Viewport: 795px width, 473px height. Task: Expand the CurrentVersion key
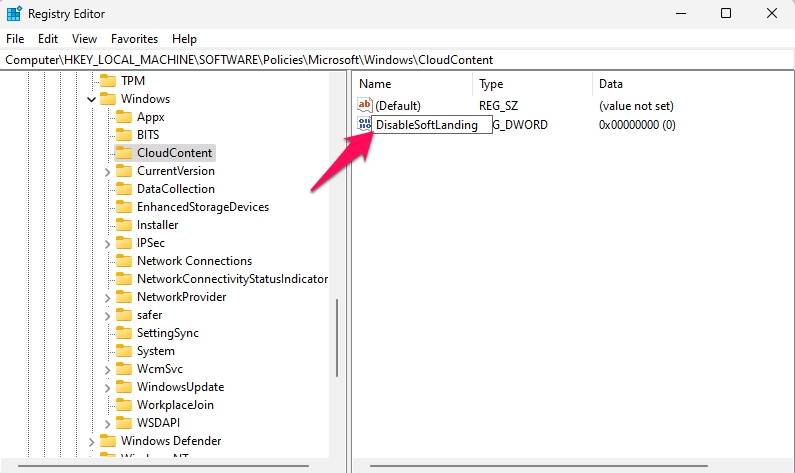[107, 172]
